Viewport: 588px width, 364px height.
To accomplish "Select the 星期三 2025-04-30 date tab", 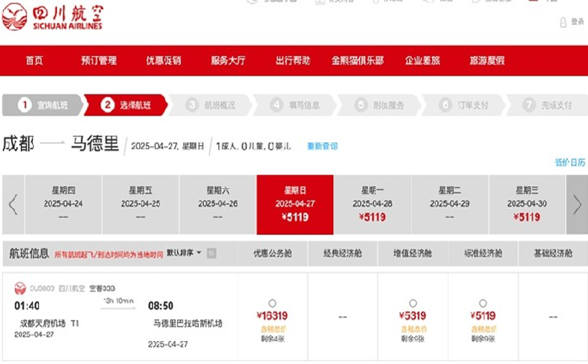I will (527, 204).
